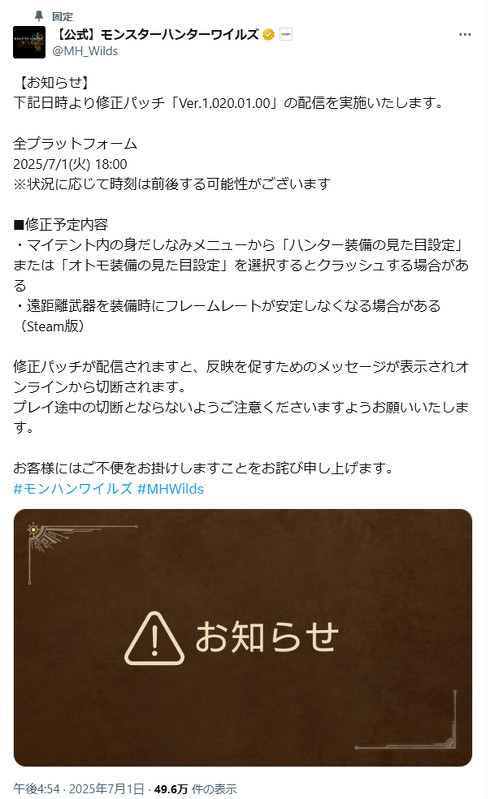Click the 固定 pinned label
The height and width of the screenshot is (799, 490).
[62, 16]
